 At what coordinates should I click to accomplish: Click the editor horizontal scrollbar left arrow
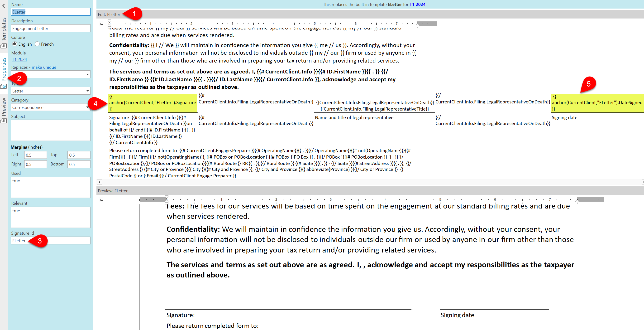click(99, 182)
